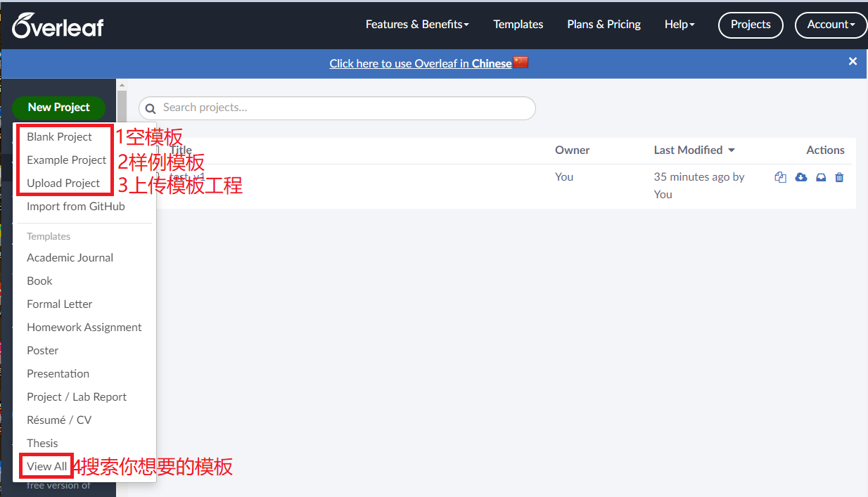Trash the test_v1 project
868x497 pixels.
point(839,177)
